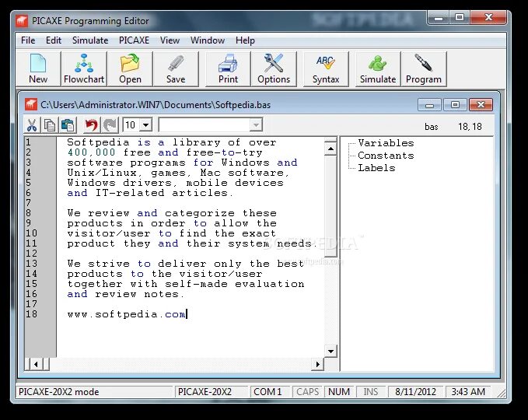Click the 8/11/2012 date in status bar
The width and height of the screenshot is (528, 420).
pyautogui.click(x=415, y=392)
